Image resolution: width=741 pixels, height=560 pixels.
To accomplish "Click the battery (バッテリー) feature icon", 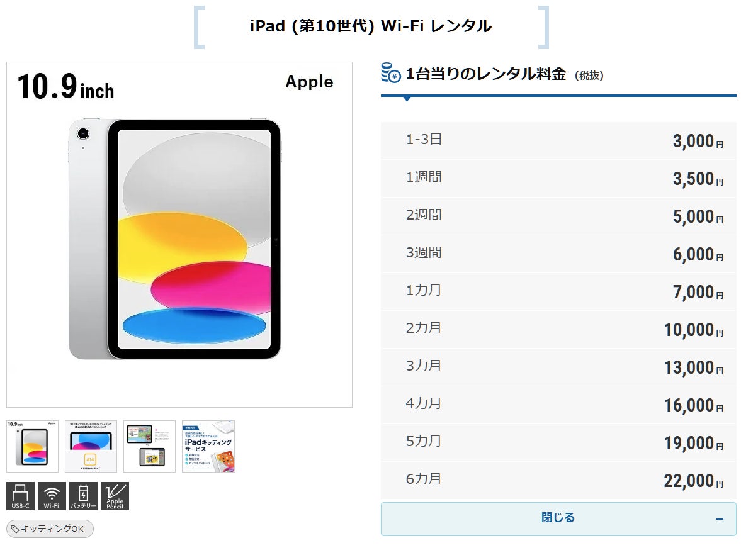I will (83, 496).
